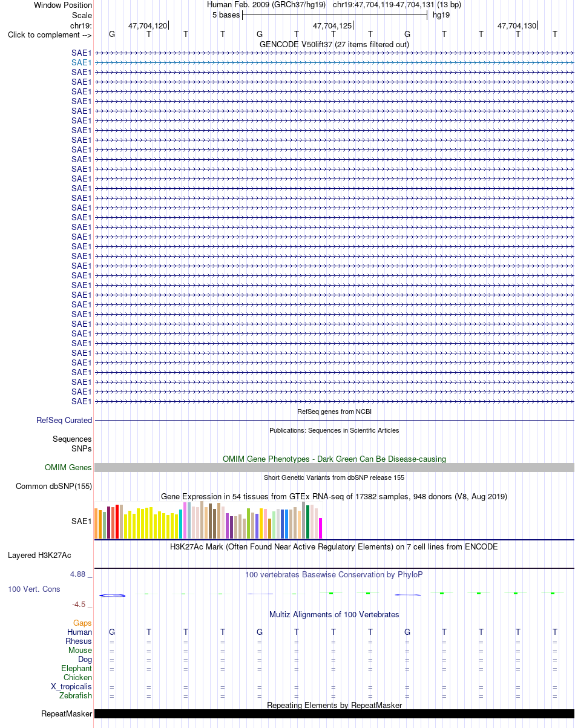
Task: Click the RepeatMasker track label
Action: pos(67,713)
